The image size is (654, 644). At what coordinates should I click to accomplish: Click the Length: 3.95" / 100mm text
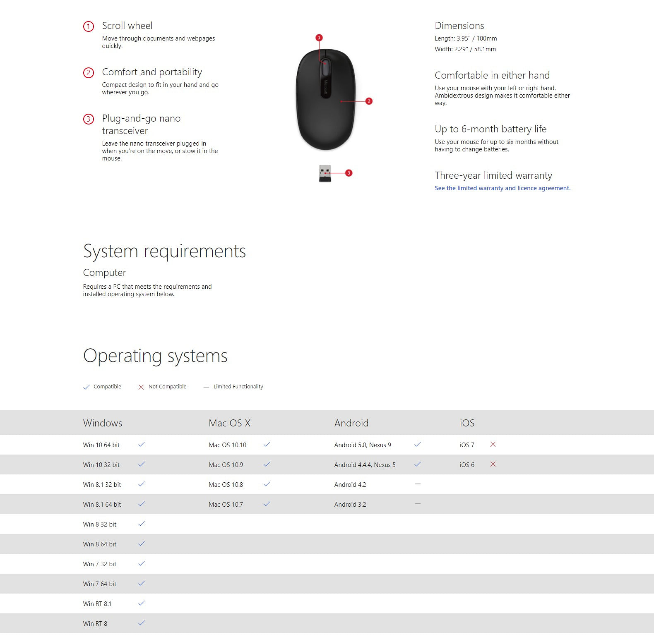pyautogui.click(x=466, y=38)
